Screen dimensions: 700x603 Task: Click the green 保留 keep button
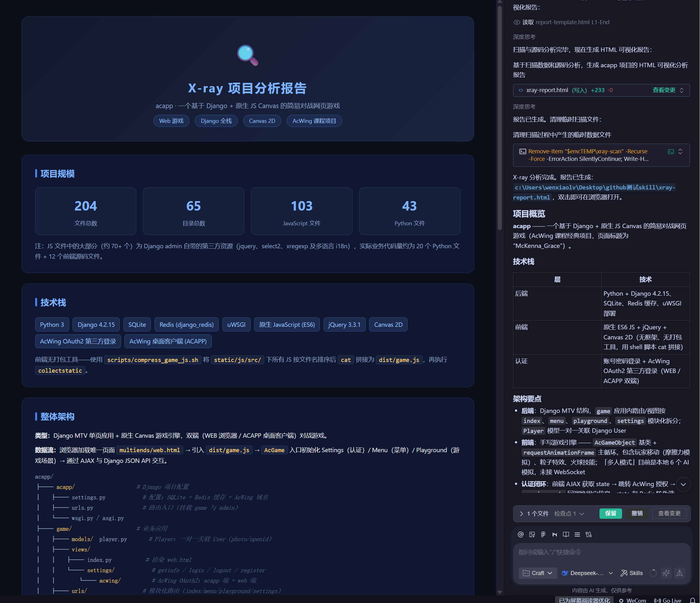610,513
